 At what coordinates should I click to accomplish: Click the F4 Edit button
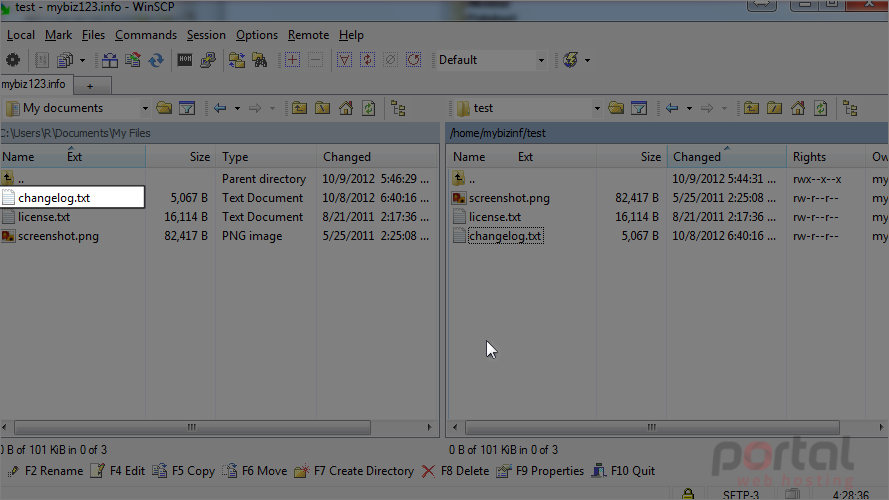(117, 471)
